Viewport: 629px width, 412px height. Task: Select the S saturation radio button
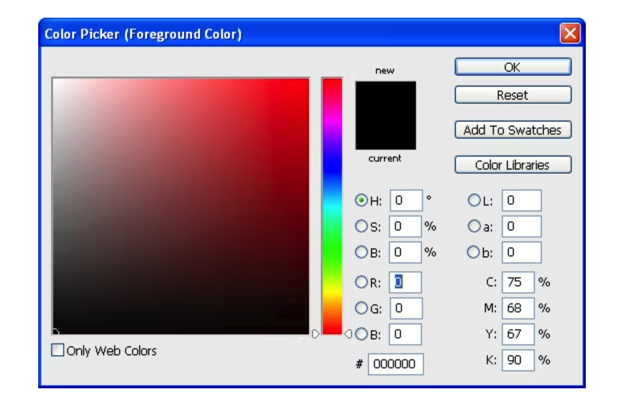click(361, 227)
